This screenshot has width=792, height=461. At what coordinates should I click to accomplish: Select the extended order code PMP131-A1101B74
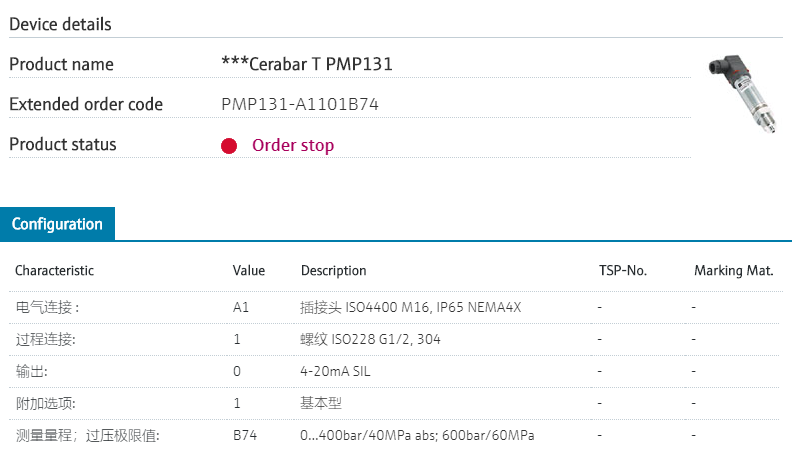tap(300, 104)
